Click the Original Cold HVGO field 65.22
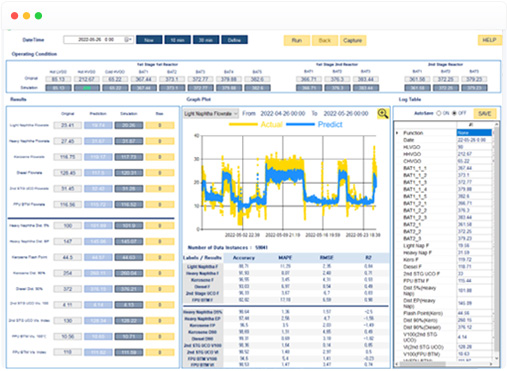The height and width of the screenshot is (371, 507). pyautogui.click(x=115, y=79)
